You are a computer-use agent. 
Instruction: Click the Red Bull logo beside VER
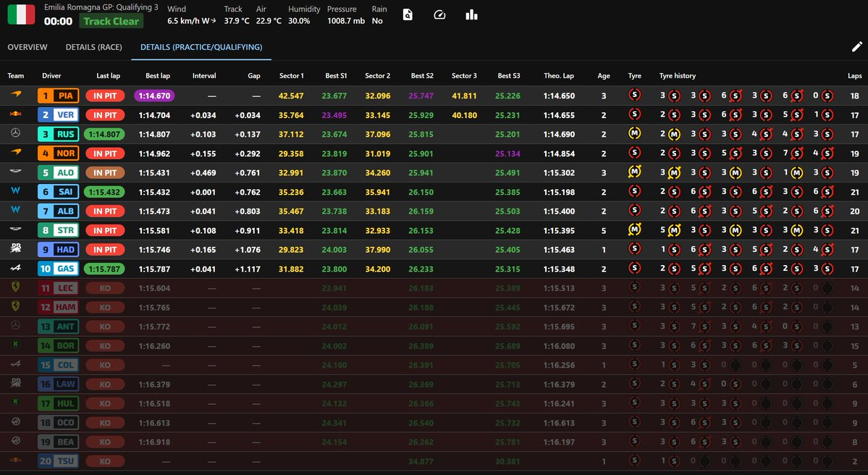pos(16,114)
